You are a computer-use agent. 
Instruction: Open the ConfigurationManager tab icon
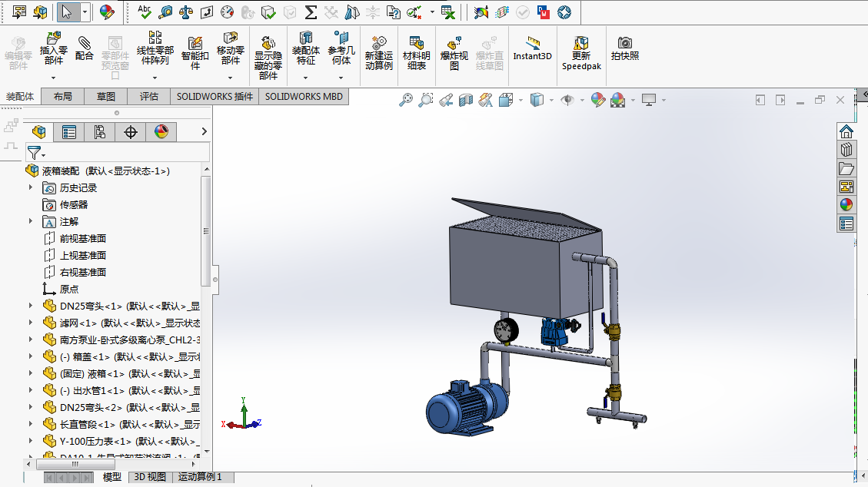point(100,132)
